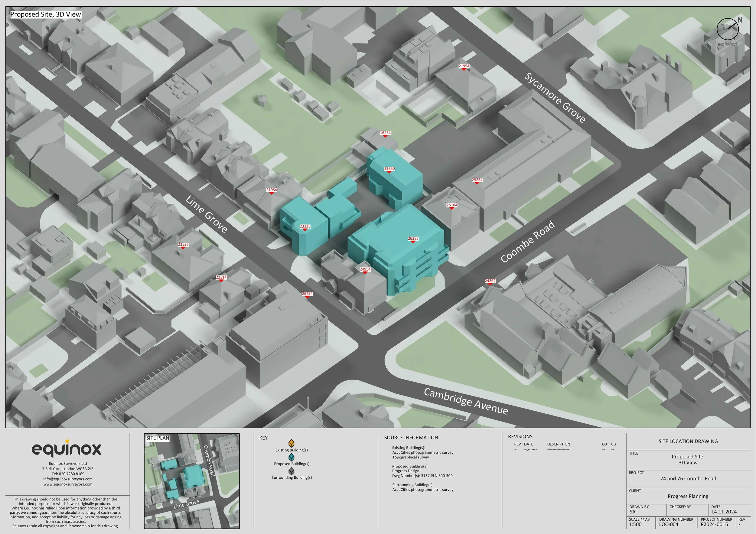Click the Proposed Site, 3D View title
The width and height of the screenshot is (756, 534).
[x=45, y=15]
